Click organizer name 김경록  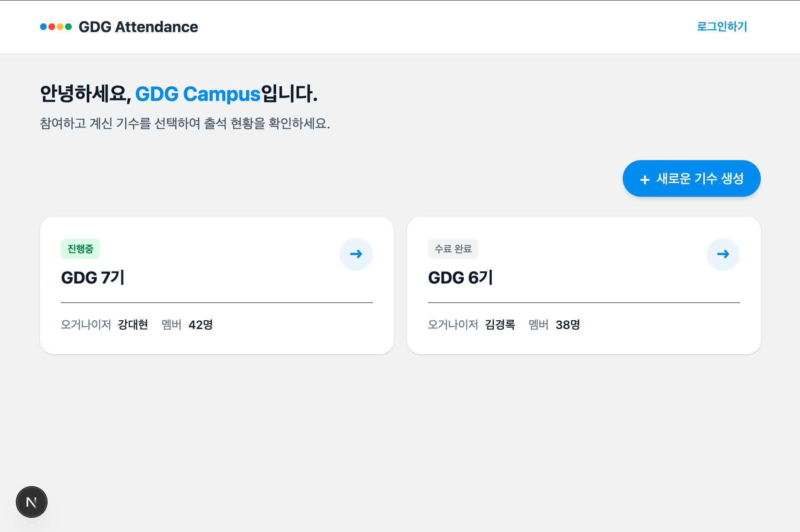tap(500, 324)
